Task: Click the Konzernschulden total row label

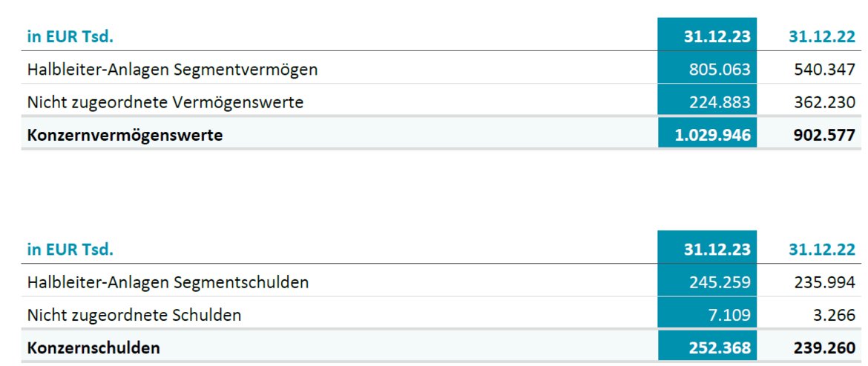Action: click(x=93, y=347)
